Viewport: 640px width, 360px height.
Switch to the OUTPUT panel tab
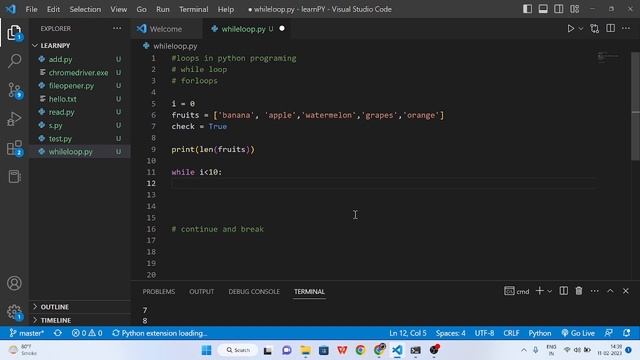pyautogui.click(x=202, y=291)
